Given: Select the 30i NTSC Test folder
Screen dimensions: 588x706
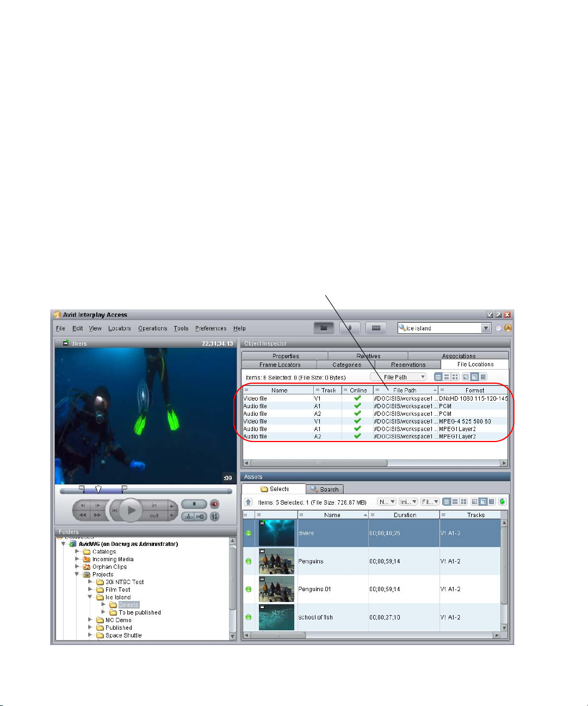Looking at the screenshot, I should click(x=125, y=582).
